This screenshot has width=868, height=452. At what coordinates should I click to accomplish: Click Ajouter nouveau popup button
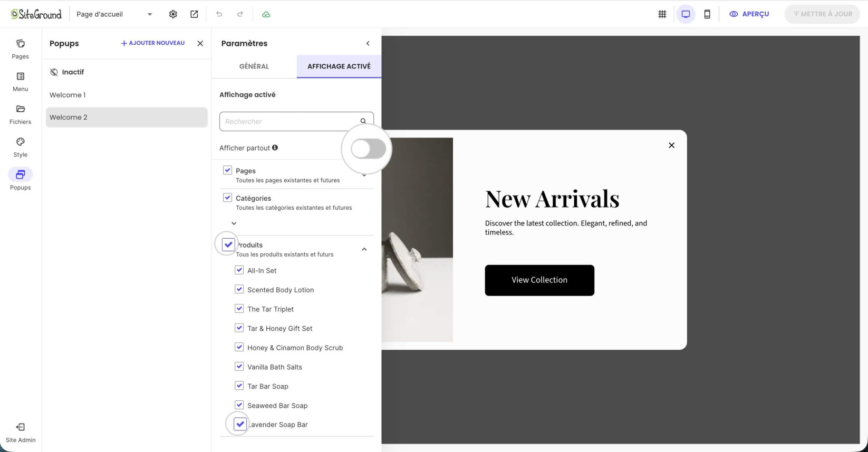153,43
